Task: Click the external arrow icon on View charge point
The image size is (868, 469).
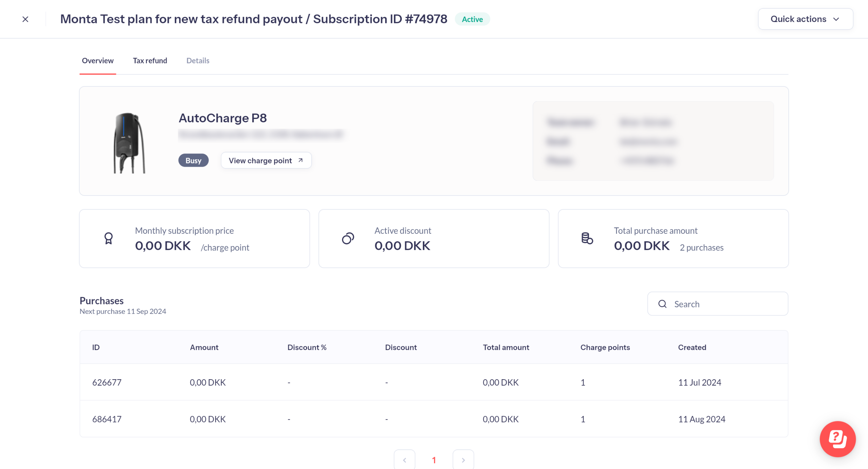Action: [300, 160]
